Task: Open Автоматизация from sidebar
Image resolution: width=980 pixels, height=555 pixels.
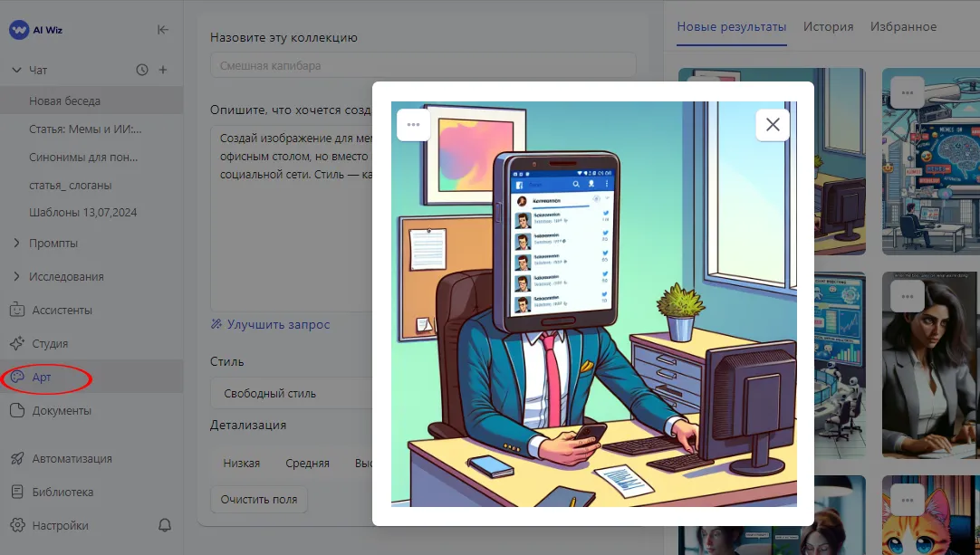Action: 72,458
